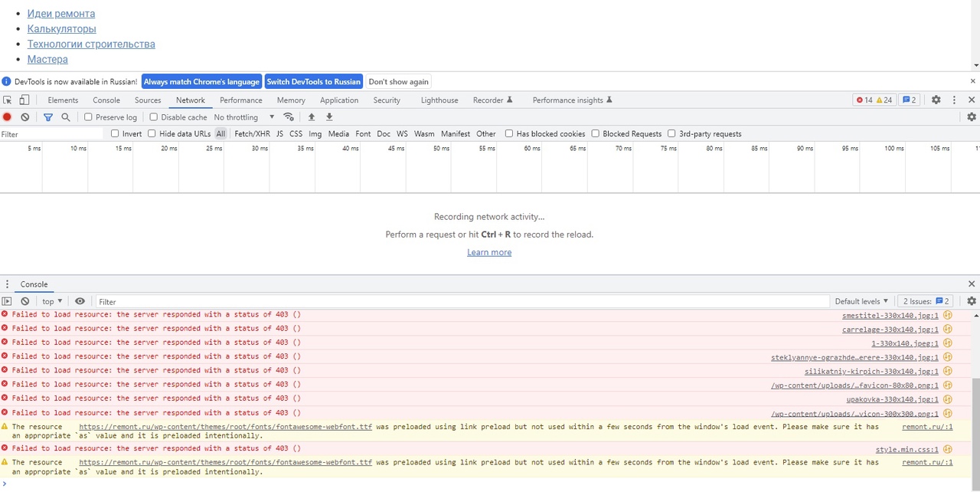Open the Lighthouse tab

point(439,100)
